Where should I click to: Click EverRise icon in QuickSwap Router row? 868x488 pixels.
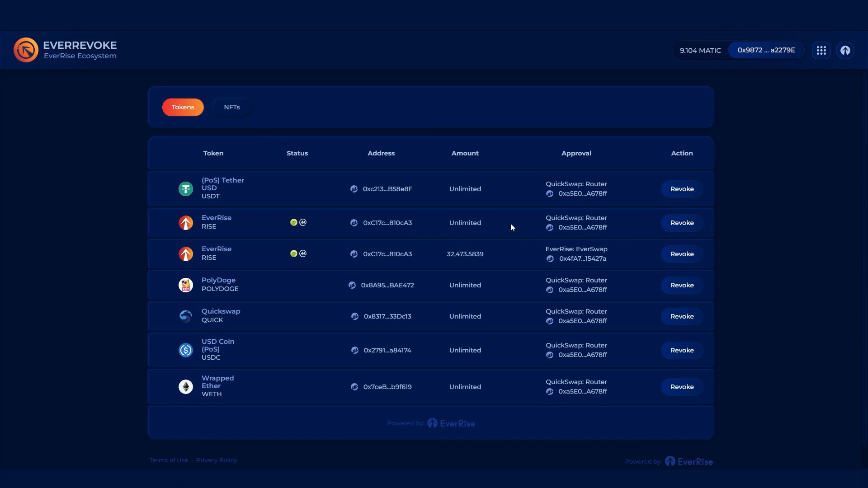[186, 223]
